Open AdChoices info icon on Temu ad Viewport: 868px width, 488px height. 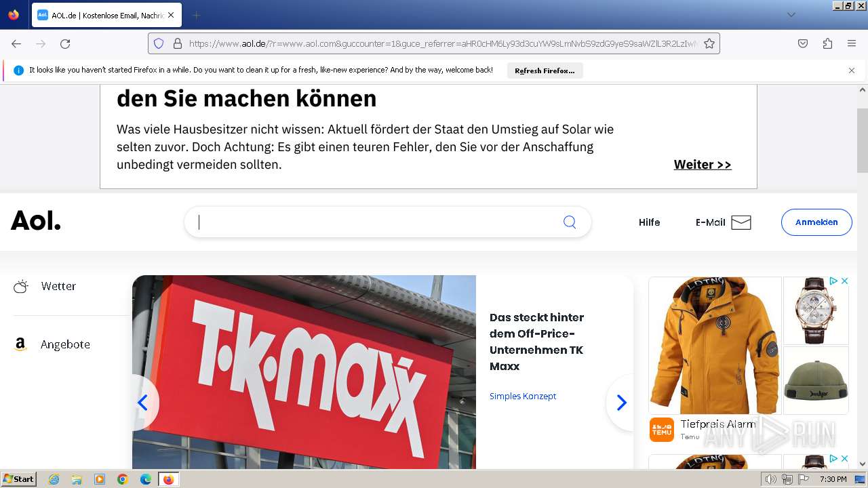tap(834, 281)
